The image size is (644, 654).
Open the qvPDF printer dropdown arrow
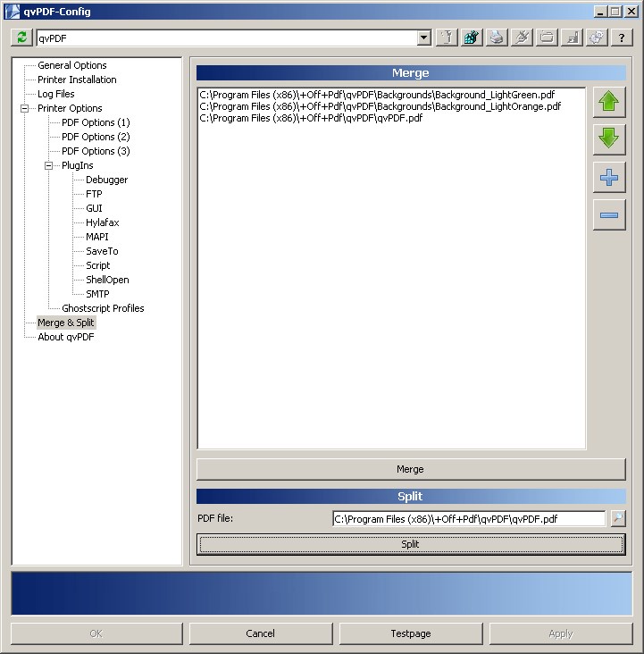[423, 38]
